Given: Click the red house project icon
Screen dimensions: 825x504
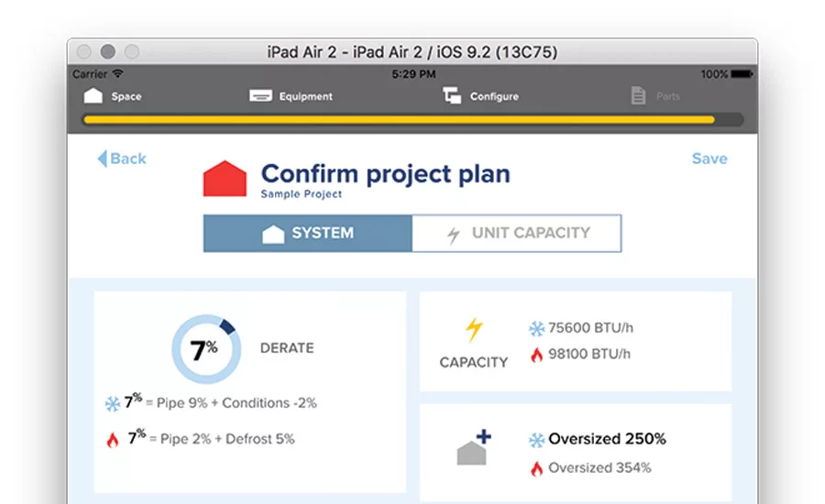Looking at the screenshot, I should click(x=225, y=179).
